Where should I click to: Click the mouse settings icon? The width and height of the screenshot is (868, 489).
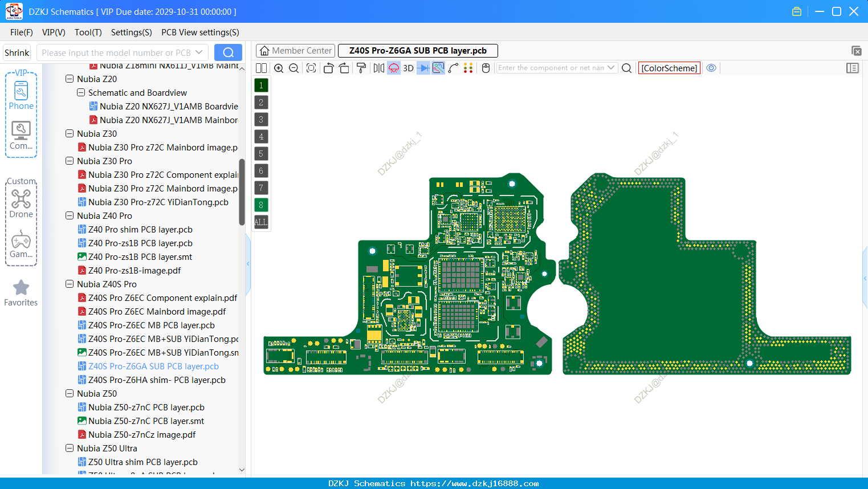(x=486, y=68)
